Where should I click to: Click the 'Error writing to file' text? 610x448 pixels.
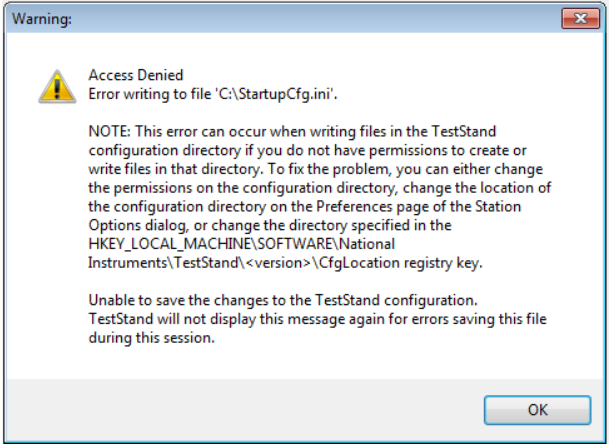150,94
